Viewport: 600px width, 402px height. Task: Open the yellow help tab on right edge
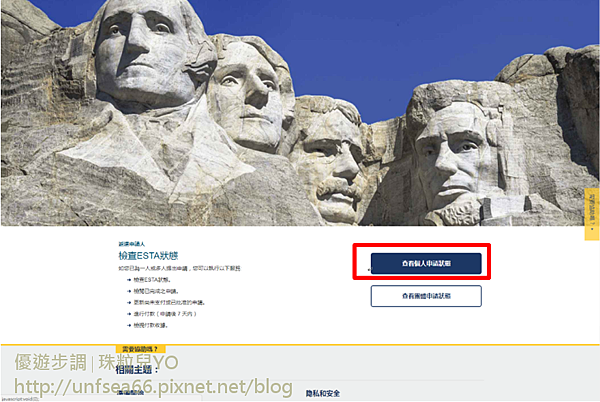pyautogui.click(x=592, y=214)
